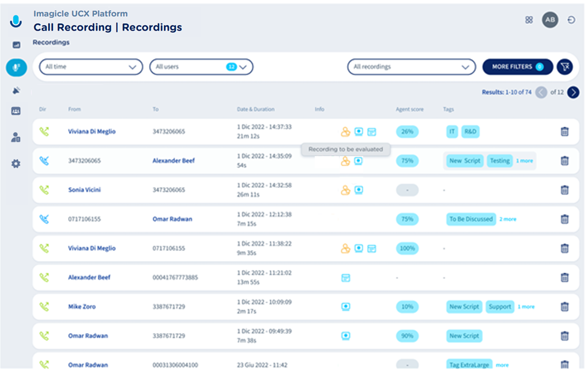Expand the All time dropdown
Viewport: 588px width, 374px height.
[91, 67]
